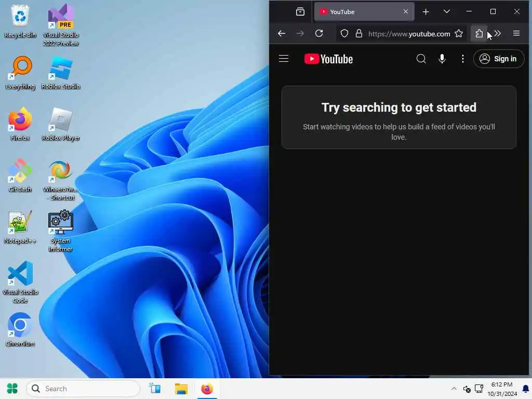Open WinaeroTweaker shortcut on desktop
Image resolution: width=532 pixels, height=399 pixels.
click(x=61, y=180)
